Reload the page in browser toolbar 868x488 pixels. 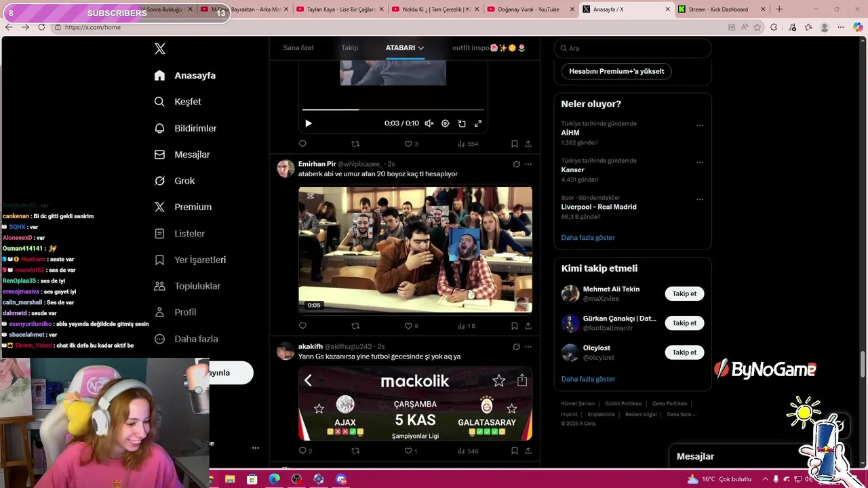pyautogui.click(x=41, y=27)
